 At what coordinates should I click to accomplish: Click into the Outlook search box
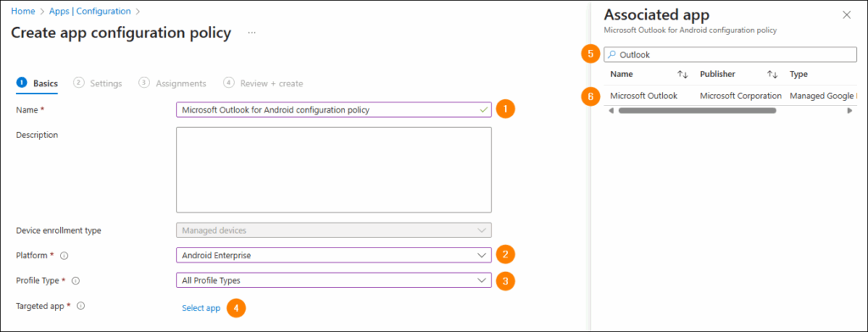click(x=730, y=55)
